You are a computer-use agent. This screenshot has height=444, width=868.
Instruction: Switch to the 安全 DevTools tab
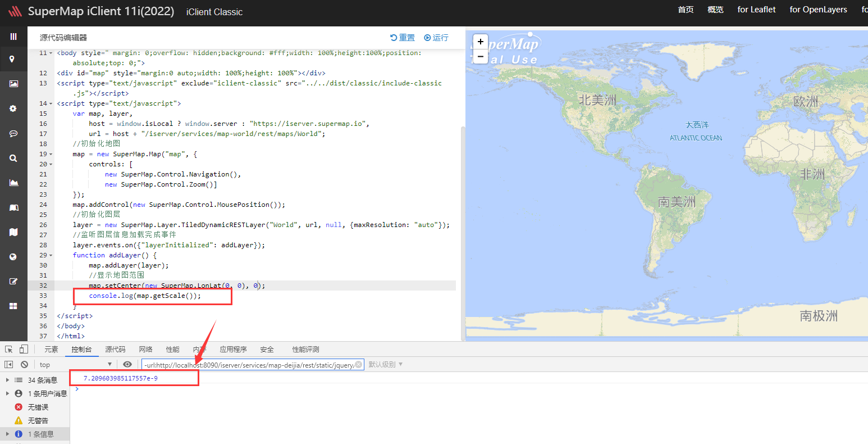coord(267,349)
